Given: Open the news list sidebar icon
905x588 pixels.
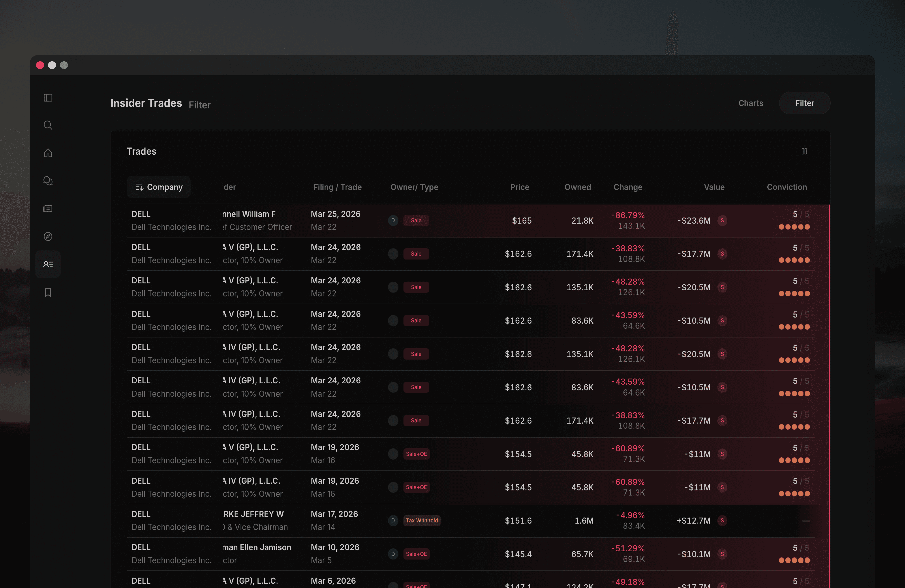Looking at the screenshot, I should point(48,208).
